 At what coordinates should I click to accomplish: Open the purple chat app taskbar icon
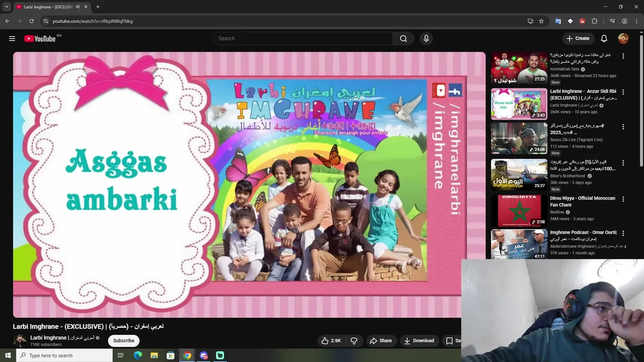[x=204, y=355]
